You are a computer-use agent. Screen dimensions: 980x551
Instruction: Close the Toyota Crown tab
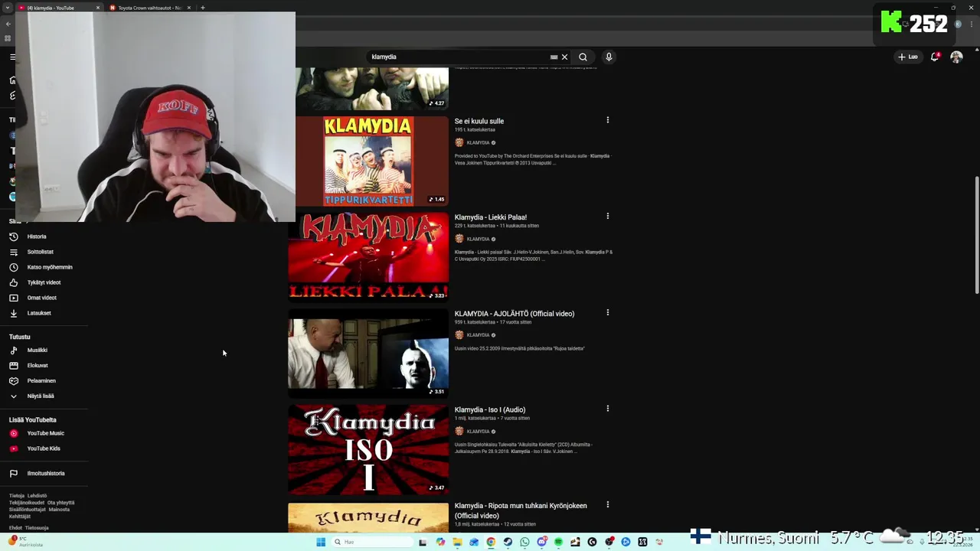click(189, 8)
